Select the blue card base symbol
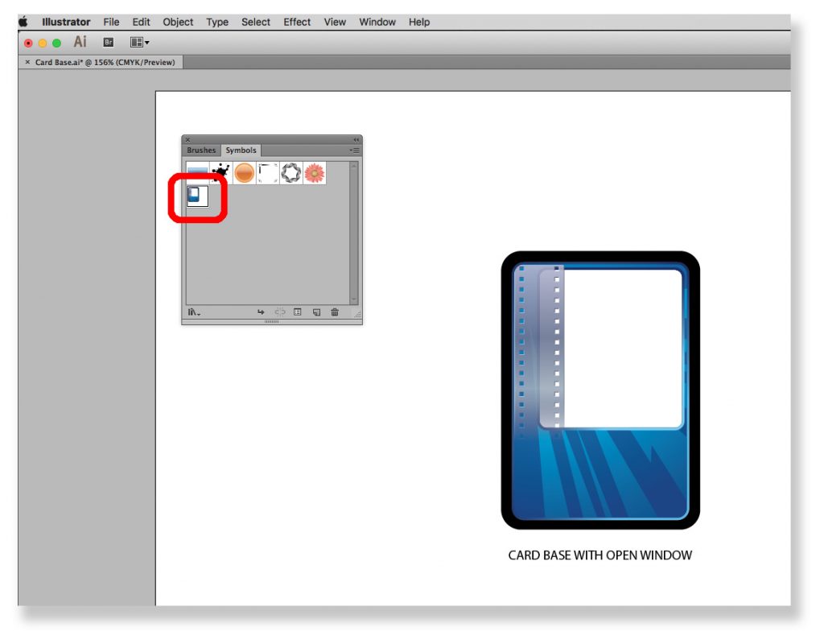The height and width of the screenshot is (644, 824). [198, 196]
